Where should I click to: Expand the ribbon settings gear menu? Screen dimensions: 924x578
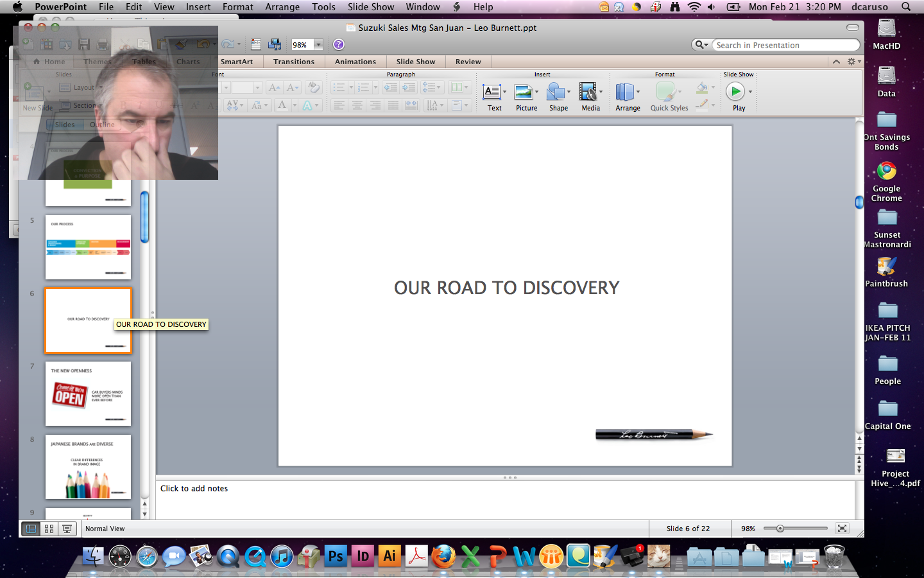click(x=853, y=62)
